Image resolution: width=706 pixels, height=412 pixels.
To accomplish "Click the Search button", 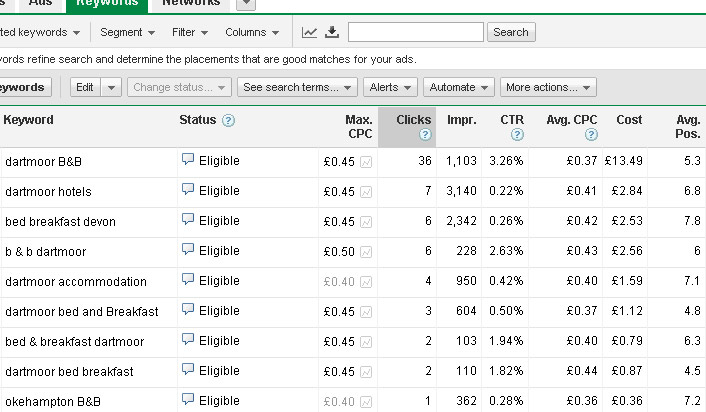I will click(511, 32).
